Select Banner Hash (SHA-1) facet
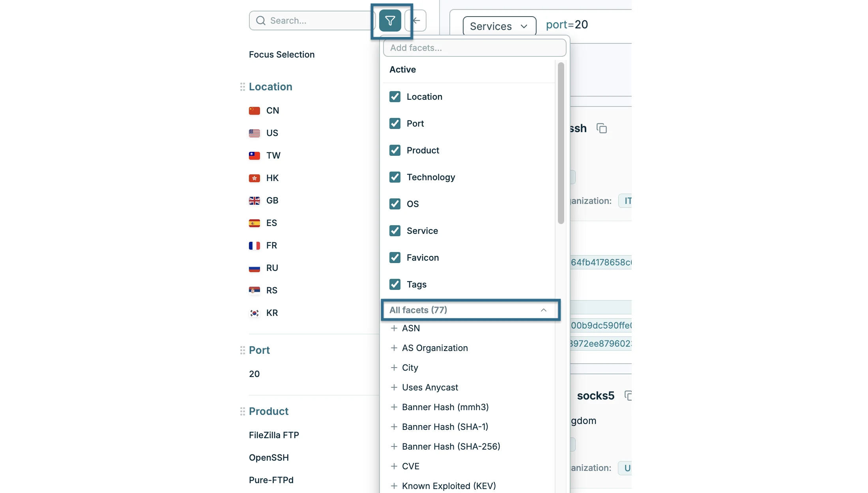This screenshot has width=868, height=493. (445, 427)
